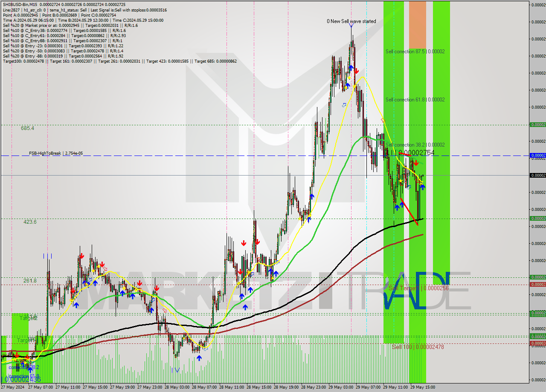
Task: Select the blue V marker above the 28 May 03:00 label
Action: pyautogui.click(x=177, y=370)
